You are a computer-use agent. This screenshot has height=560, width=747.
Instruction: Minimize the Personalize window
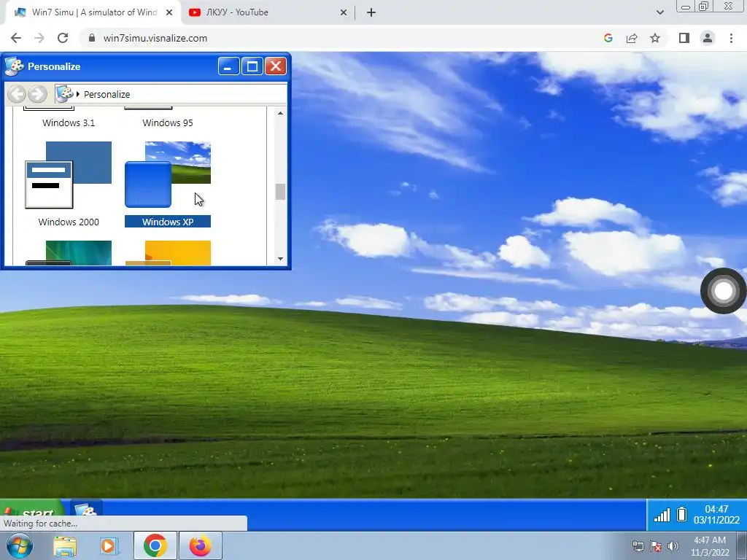coord(228,66)
